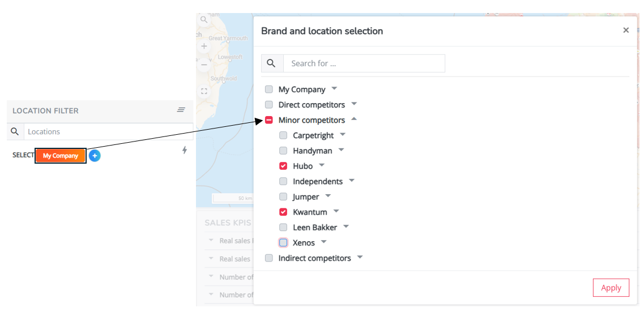The width and height of the screenshot is (644, 312).
Task: Click the map search magnifier icon
Action: (x=204, y=19)
